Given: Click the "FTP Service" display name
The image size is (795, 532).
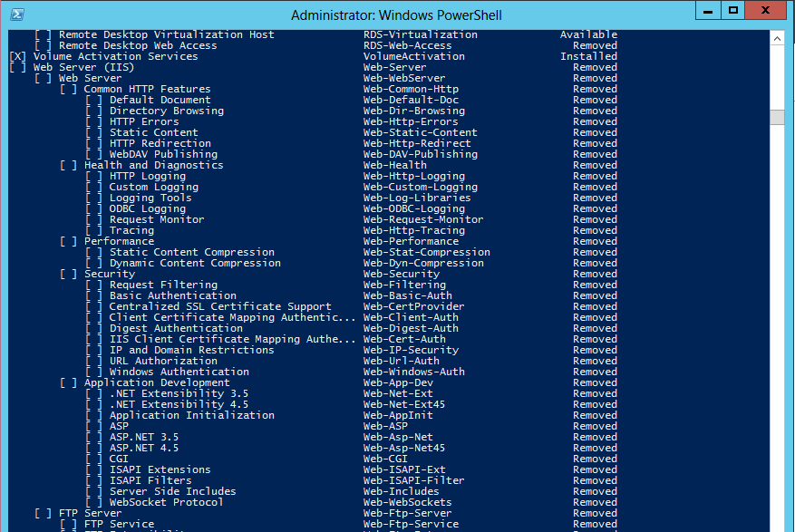Looking at the screenshot, I should [120, 525].
